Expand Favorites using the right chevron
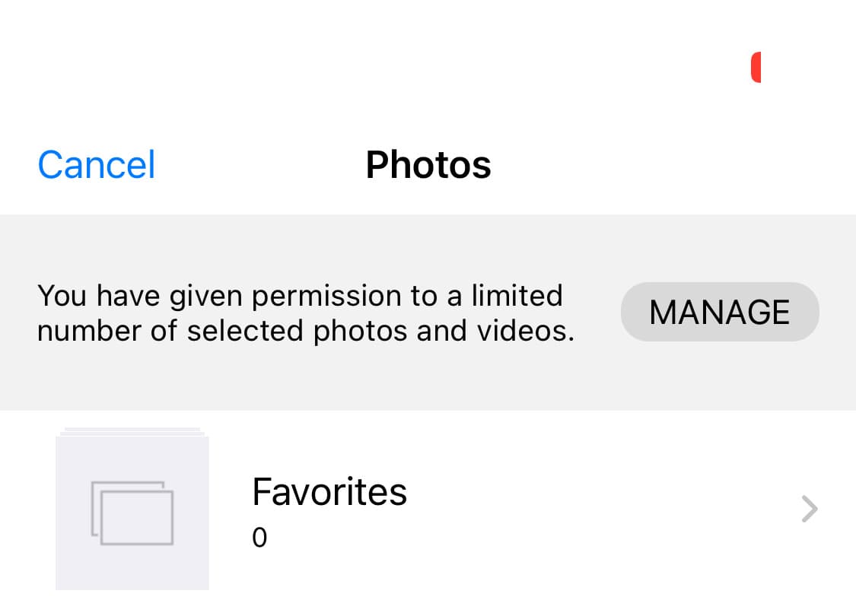 coord(810,510)
